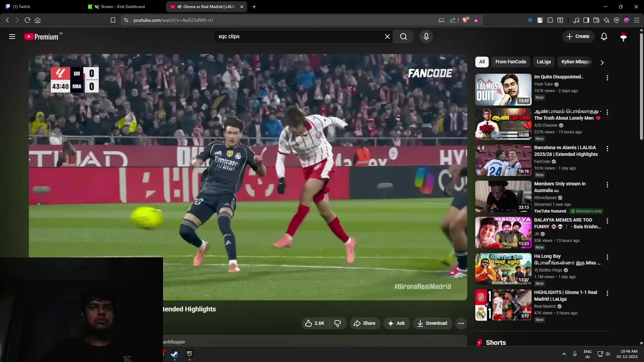Screen dimensions: 644x362
Task: Open a new browser tab
Action: pyautogui.click(x=254, y=7)
